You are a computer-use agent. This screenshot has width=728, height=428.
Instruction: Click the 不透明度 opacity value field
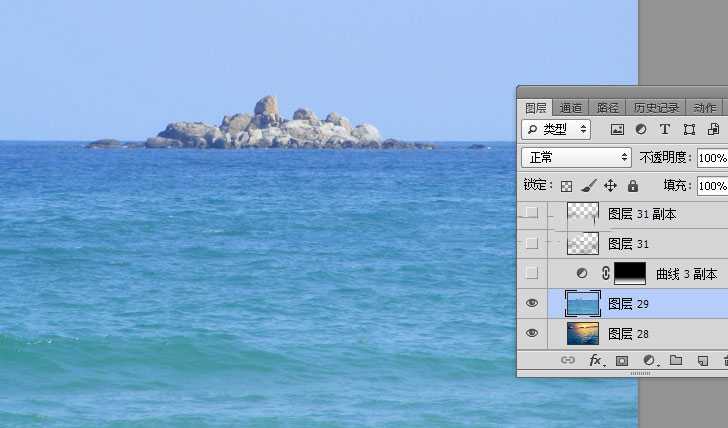[x=712, y=158]
